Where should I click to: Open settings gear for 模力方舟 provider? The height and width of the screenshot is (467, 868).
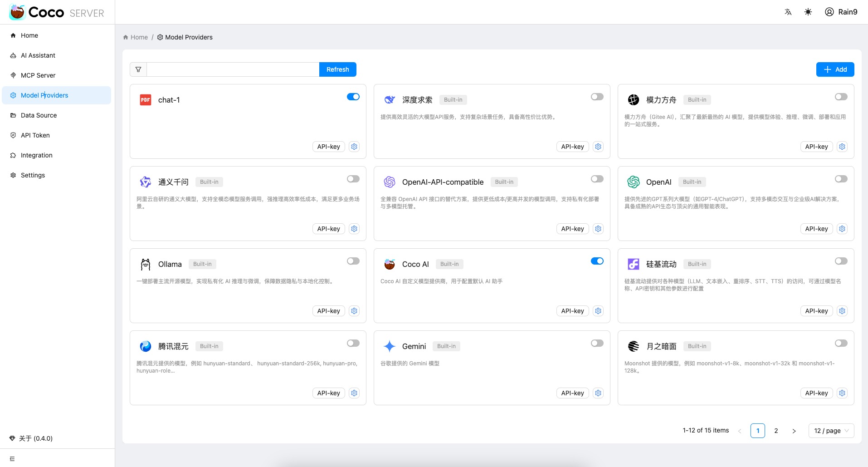tap(842, 147)
